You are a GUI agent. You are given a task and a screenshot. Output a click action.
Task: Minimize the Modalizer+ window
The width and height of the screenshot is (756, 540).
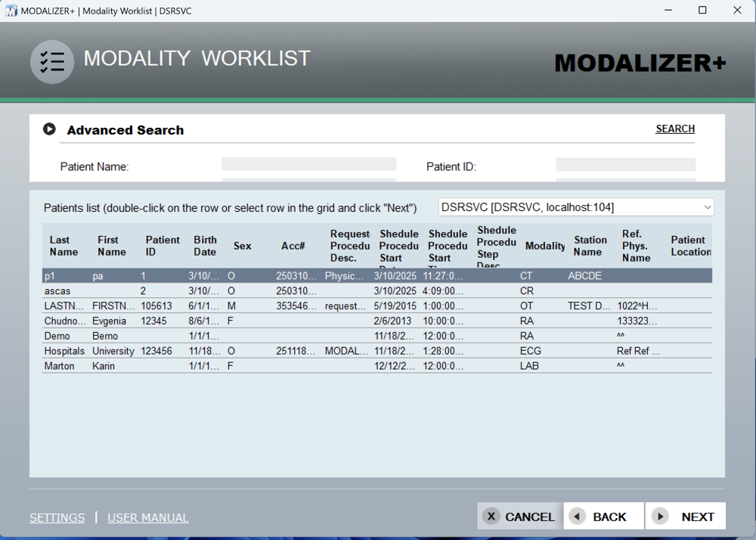(668, 10)
